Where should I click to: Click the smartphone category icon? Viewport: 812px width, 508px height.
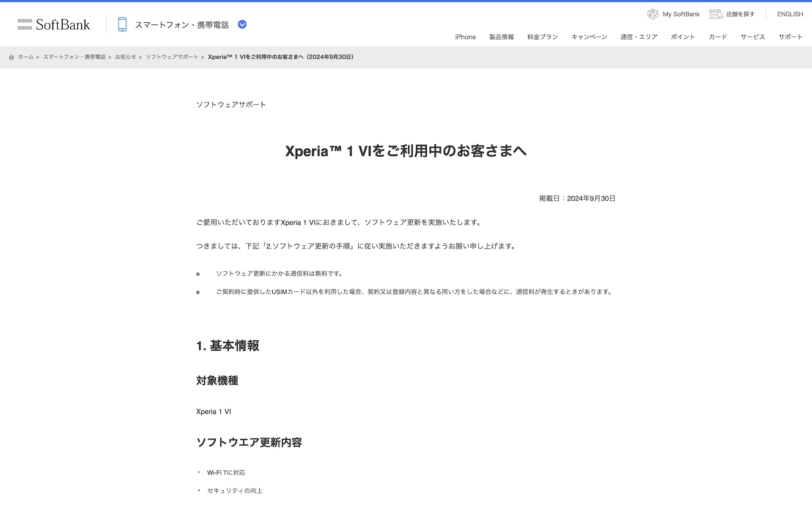122,25
